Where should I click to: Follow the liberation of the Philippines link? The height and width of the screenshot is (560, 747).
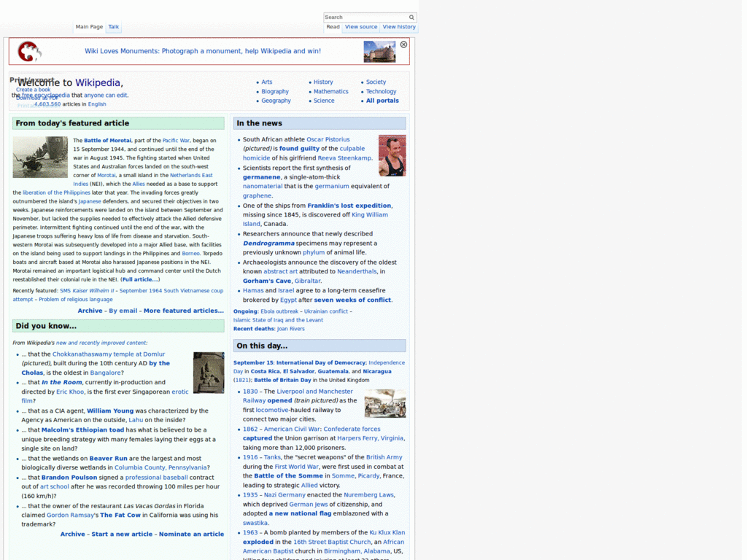(56, 192)
